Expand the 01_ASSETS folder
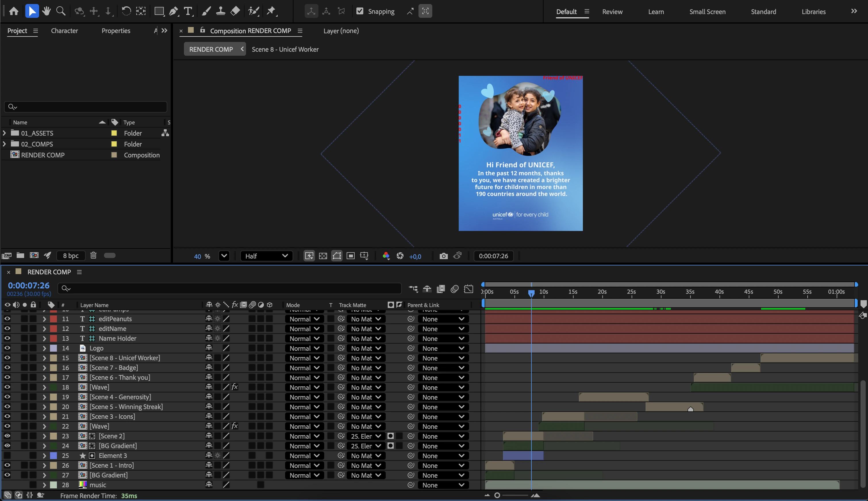This screenshot has height=501, width=868. click(5, 133)
